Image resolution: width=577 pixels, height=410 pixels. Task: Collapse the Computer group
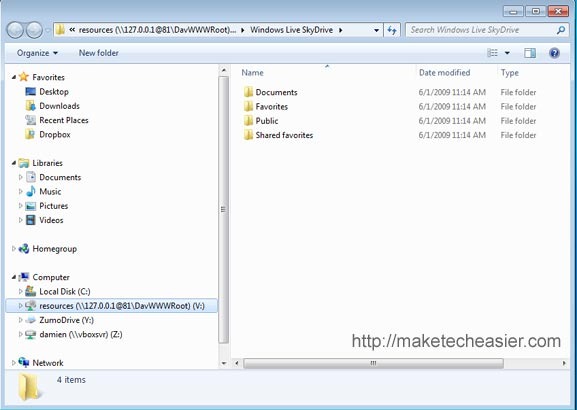click(x=14, y=277)
